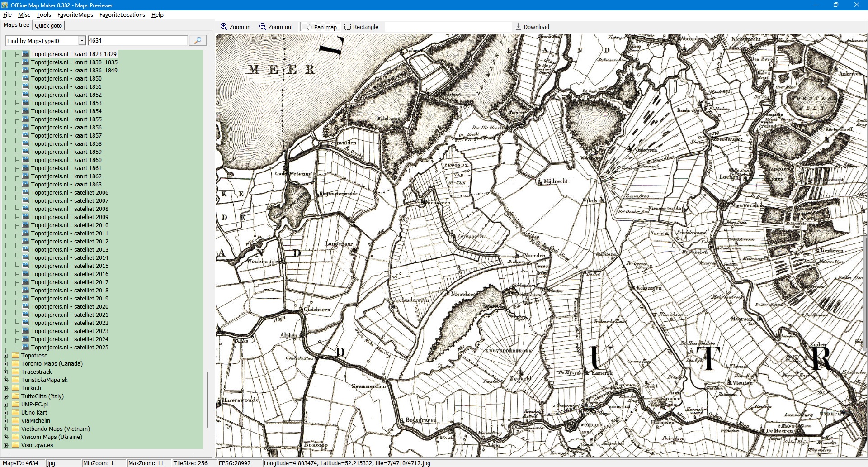Click the Download arrow icon
This screenshot has width=868, height=467.
[519, 27]
